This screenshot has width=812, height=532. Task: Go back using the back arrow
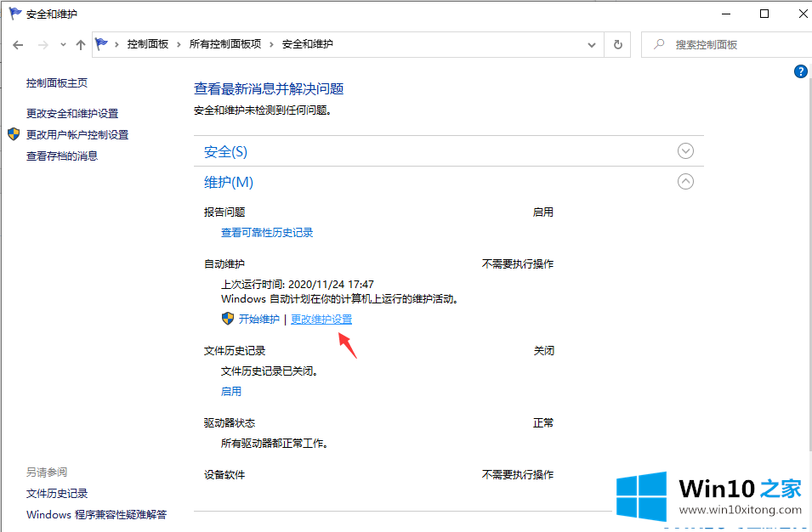[x=18, y=45]
